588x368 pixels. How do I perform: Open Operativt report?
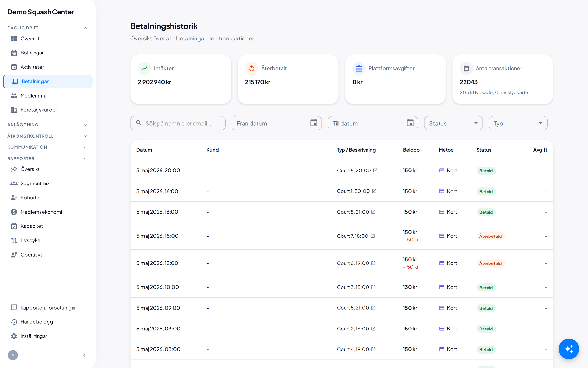[48, 255]
